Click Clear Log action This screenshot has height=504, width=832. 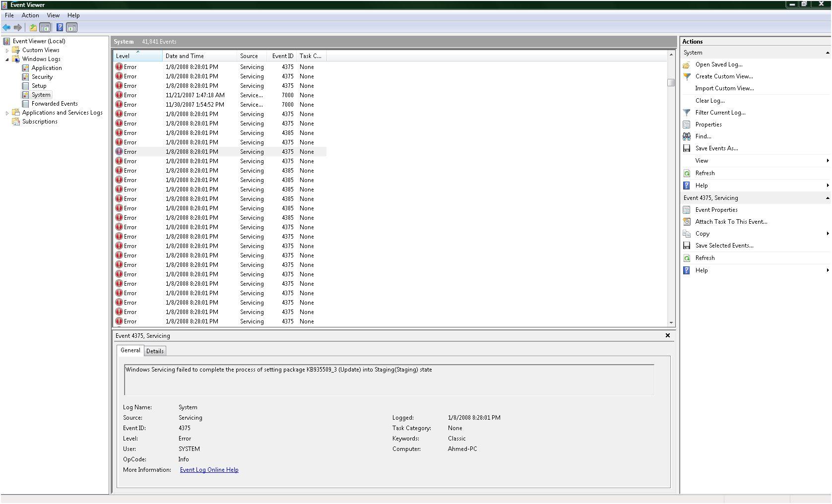click(x=710, y=101)
